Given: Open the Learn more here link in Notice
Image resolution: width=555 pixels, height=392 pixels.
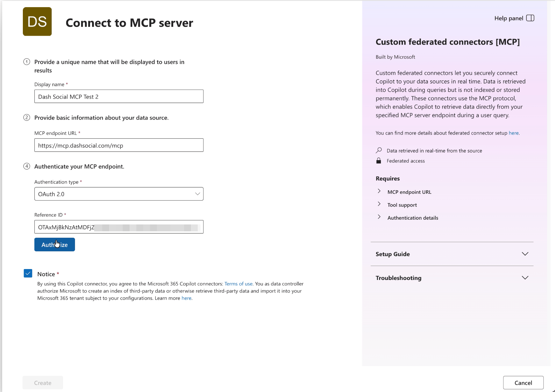Looking at the screenshot, I should tap(186, 298).
